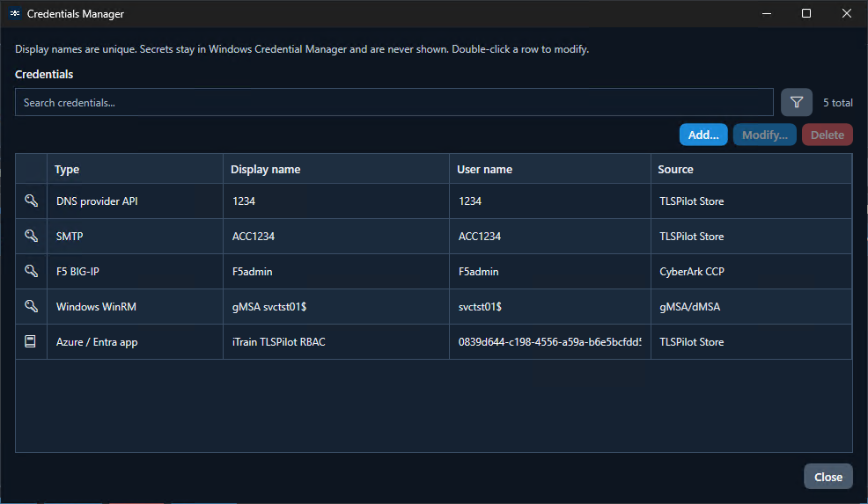The image size is (868, 504).
Task: Click 'TLSPilot Store' source in Azure / Entra row
Action: point(751,342)
